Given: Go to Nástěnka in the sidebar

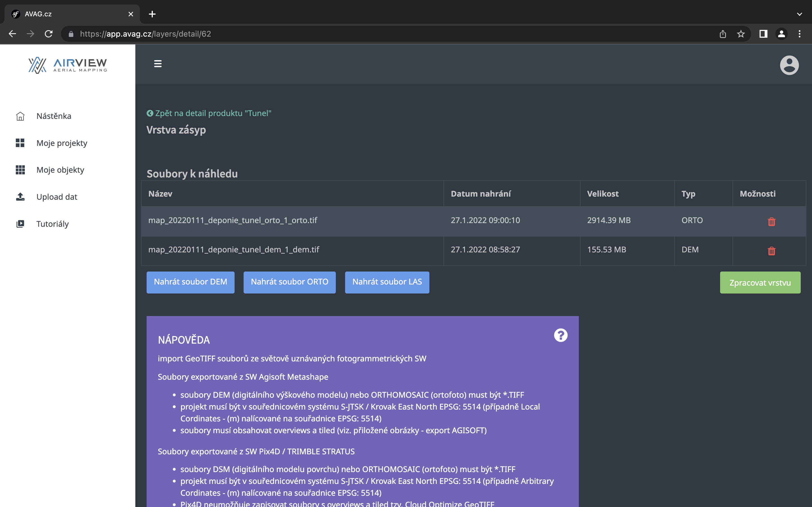Looking at the screenshot, I should tap(54, 116).
